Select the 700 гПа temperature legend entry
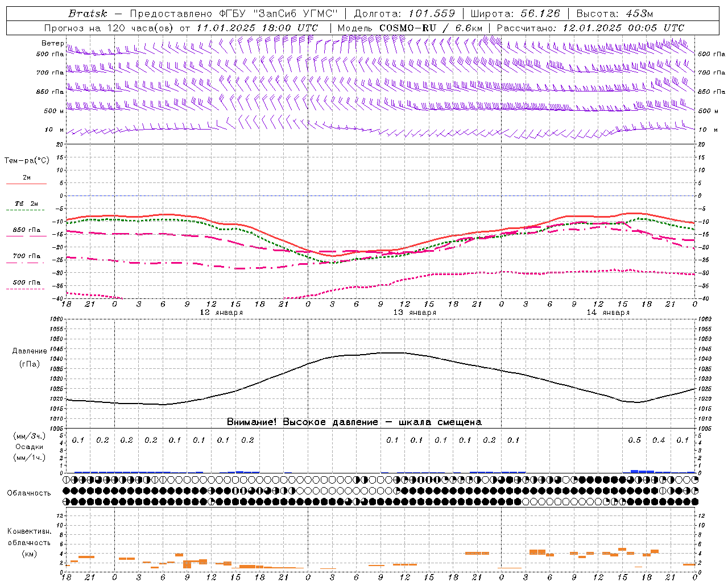This screenshot has height=582, width=728. (27, 256)
